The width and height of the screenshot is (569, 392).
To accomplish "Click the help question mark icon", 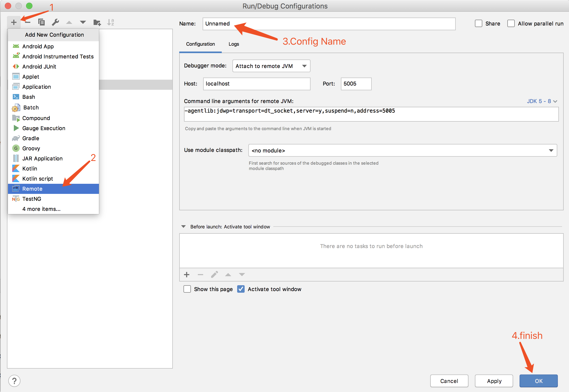I will coord(14,381).
